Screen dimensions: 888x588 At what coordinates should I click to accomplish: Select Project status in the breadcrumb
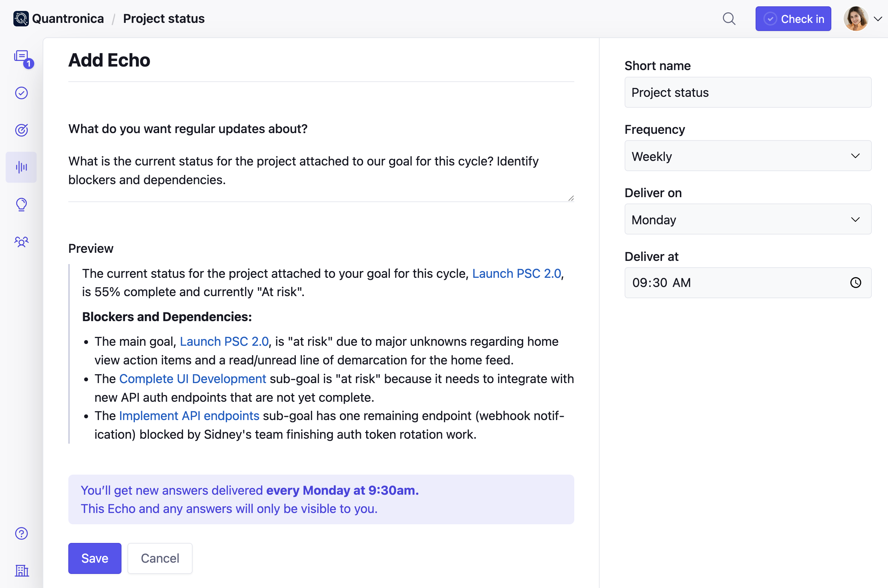point(163,18)
